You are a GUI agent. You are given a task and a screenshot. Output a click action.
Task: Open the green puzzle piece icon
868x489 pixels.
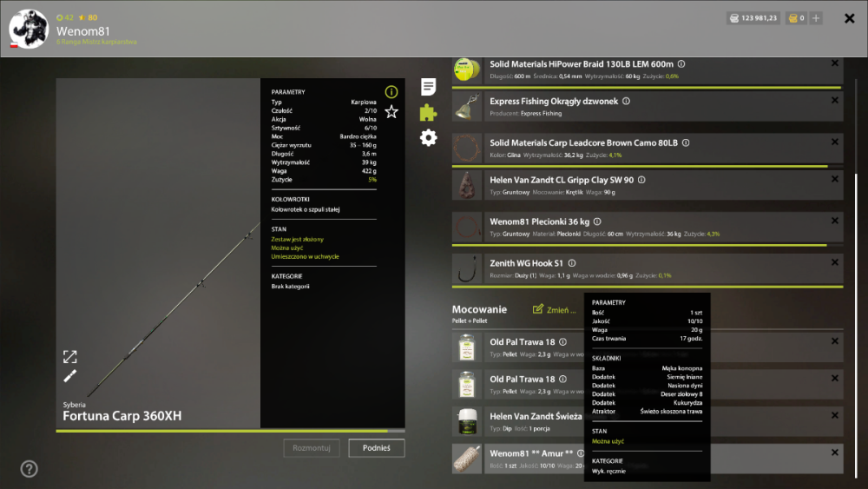tap(428, 112)
